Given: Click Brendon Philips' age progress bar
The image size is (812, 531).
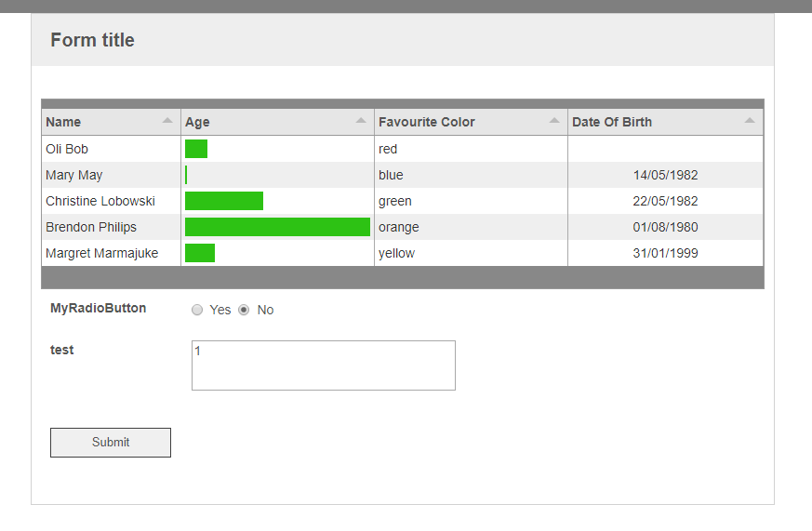Looking at the screenshot, I should coord(277,227).
